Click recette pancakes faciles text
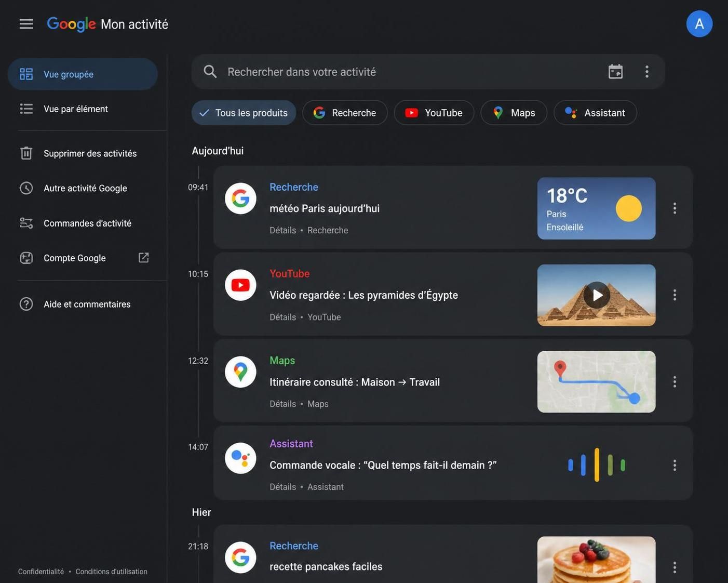This screenshot has height=583, width=728. 326,566
